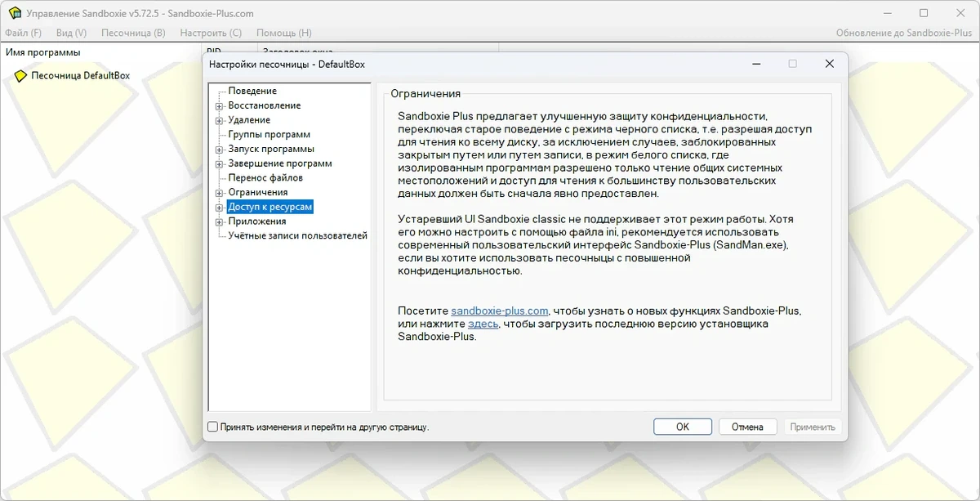
Task: Select Перенос файлов in the settings tree
Action: click(265, 178)
